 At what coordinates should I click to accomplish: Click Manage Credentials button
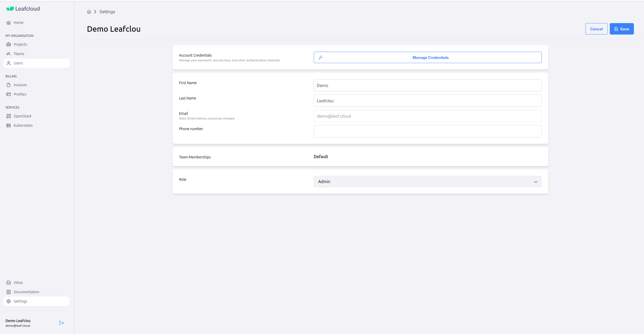428,57
